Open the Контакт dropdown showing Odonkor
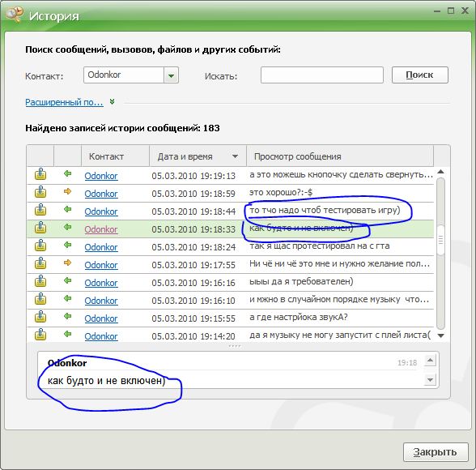Screen dimensions: 476x470 point(172,75)
